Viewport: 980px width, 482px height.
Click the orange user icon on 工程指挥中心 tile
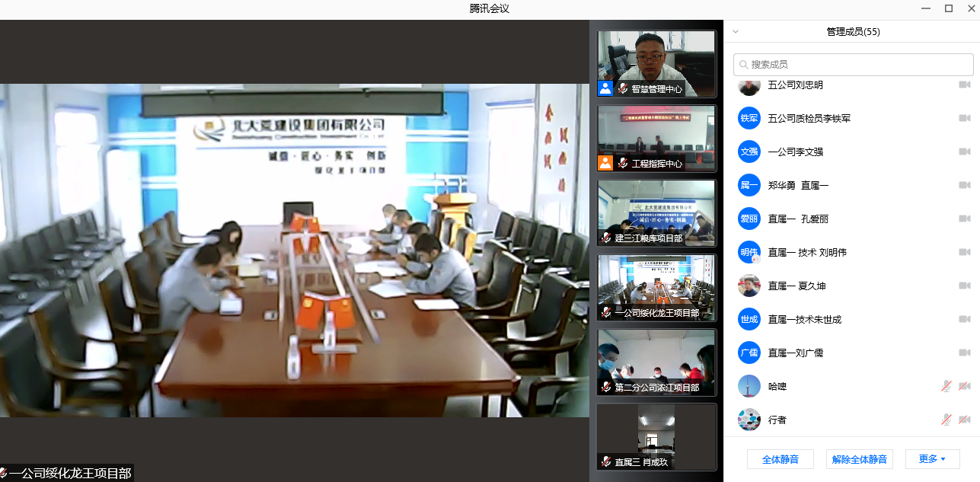tap(605, 163)
